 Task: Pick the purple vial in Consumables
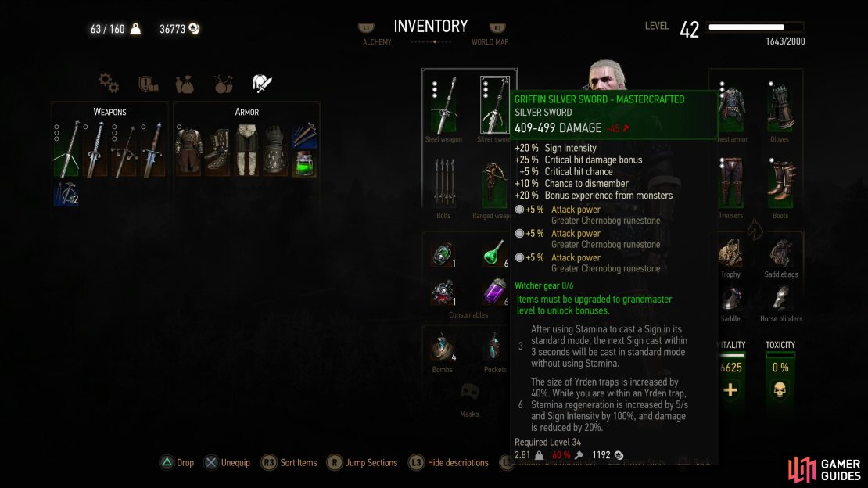click(494, 292)
